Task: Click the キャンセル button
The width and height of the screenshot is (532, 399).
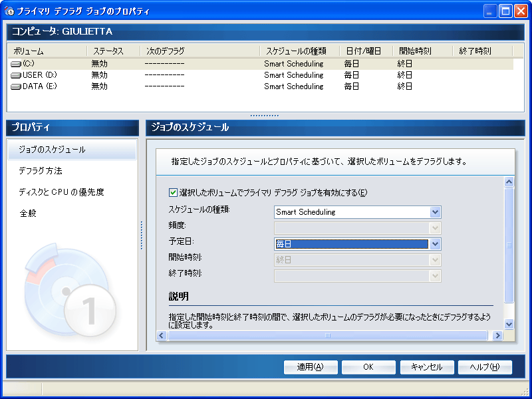Action: tap(426, 367)
